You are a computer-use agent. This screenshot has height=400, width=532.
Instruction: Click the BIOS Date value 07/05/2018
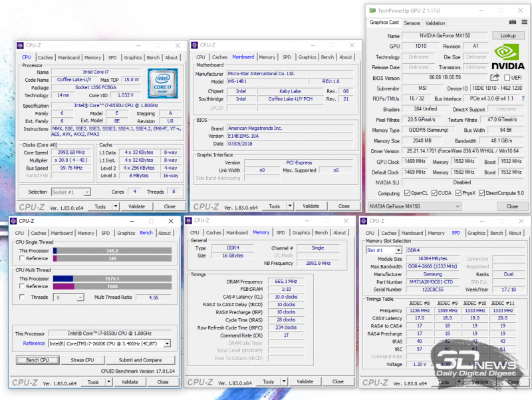tap(290, 144)
